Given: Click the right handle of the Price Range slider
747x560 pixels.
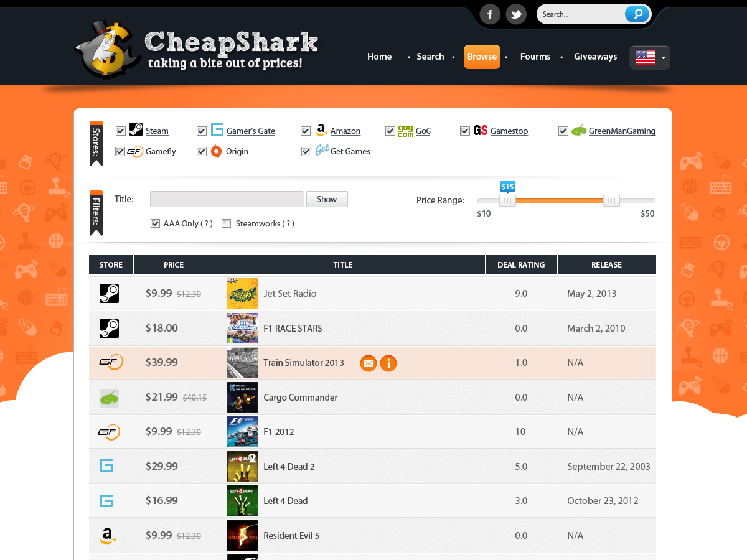Looking at the screenshot, I should [612, 200].
